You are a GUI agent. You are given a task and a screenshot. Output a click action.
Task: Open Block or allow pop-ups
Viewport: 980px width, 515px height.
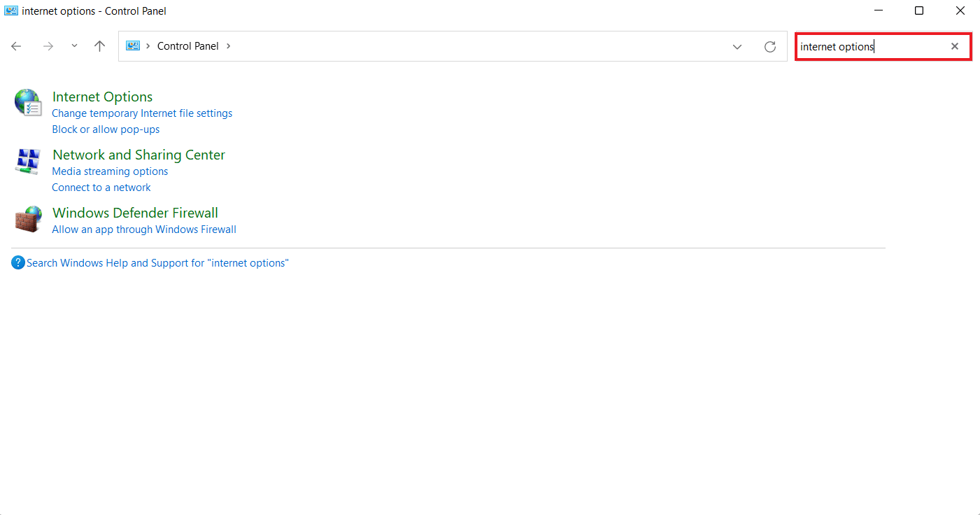click(106, 129)
